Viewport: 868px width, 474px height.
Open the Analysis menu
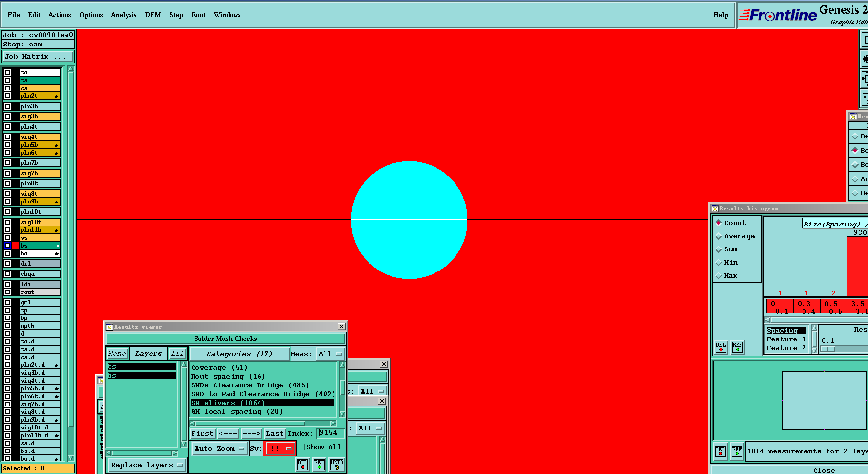[124, 15]
